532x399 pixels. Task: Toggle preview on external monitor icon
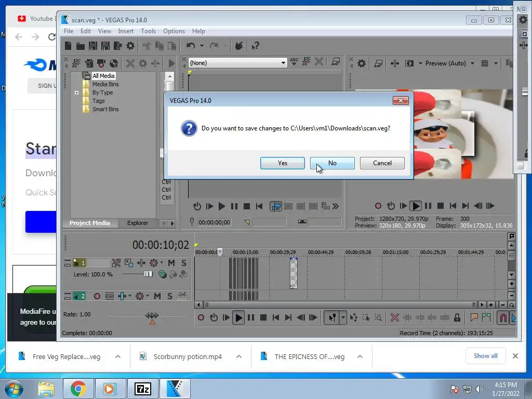tap(378, 63)
